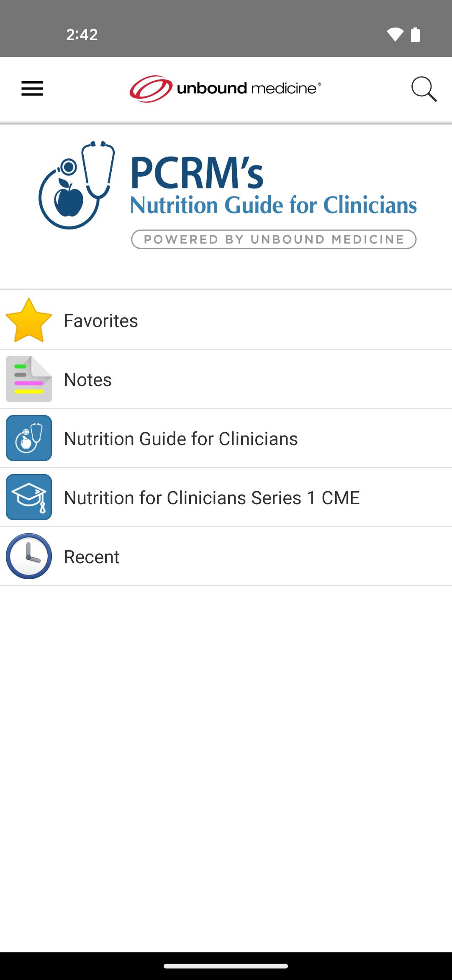Image resolution: width=452 pixels, height=980 pixels.
Task: Tap the Unbound Medicine logo
Action: pyautogui.click(x=225, y=89)
